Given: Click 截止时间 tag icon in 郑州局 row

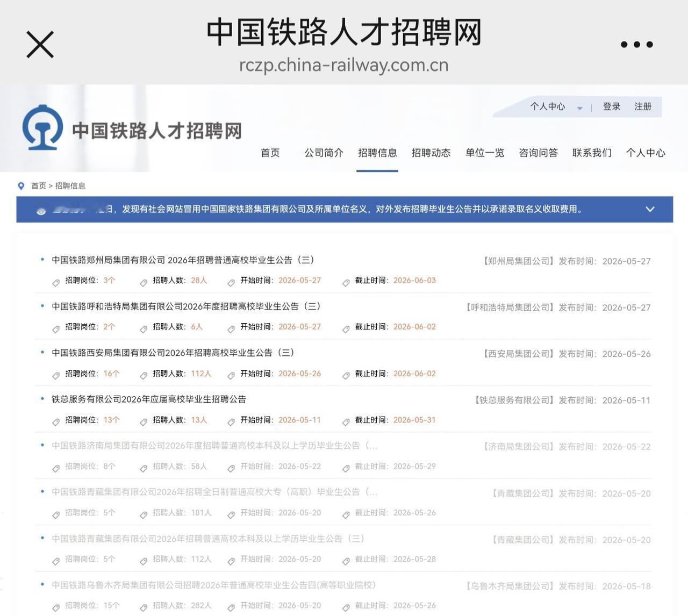Looking at the screenshot, I should tap(346, 283).
